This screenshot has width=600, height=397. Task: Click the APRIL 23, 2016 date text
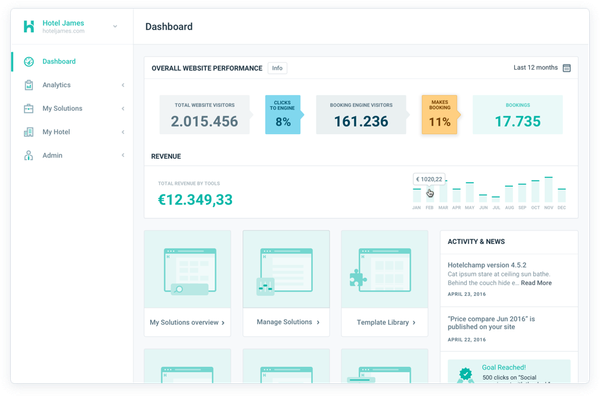[466, 294]
